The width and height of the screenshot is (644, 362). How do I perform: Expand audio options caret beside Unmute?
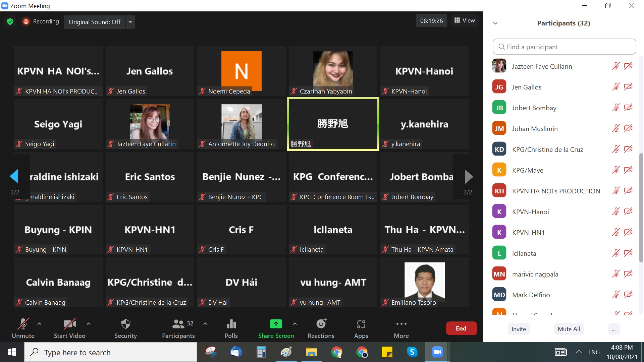pyautogui.click(x=39, y=324)
